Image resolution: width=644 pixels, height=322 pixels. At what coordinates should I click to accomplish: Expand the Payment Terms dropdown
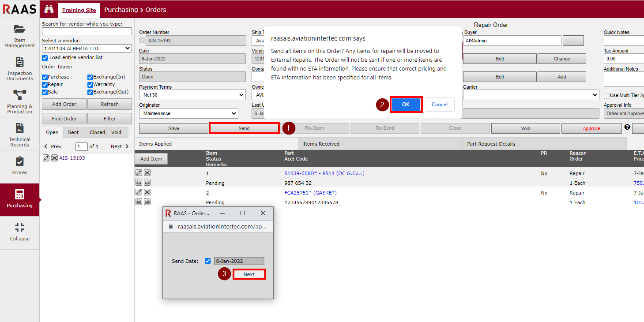pos(192,95)
